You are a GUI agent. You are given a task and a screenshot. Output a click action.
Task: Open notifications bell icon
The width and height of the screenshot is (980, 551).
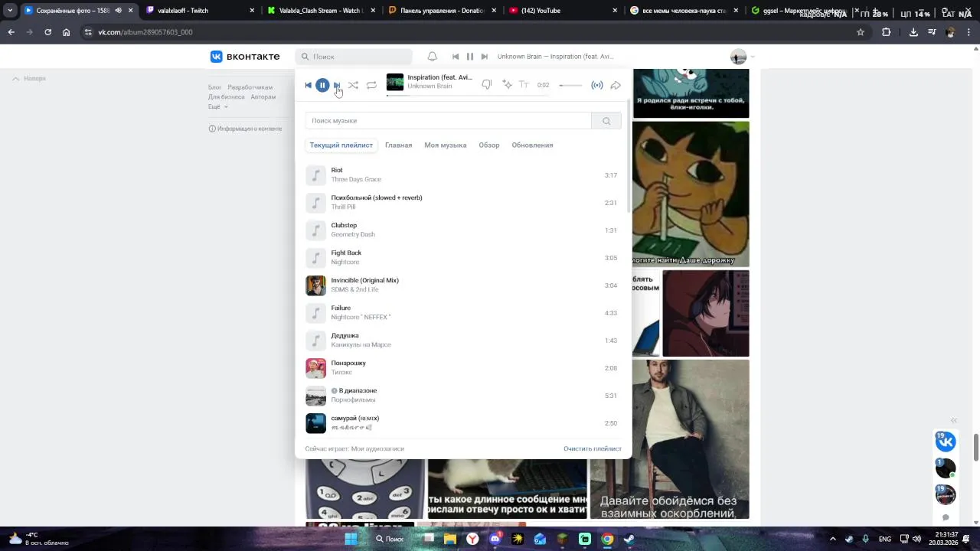[x=433, y=57]
